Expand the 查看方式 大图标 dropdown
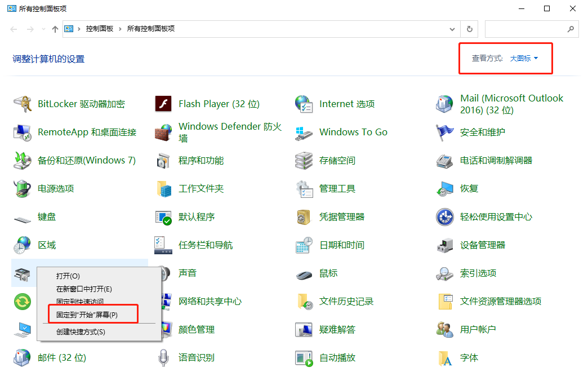Viewport: 588px width, 389px height. 524,58
